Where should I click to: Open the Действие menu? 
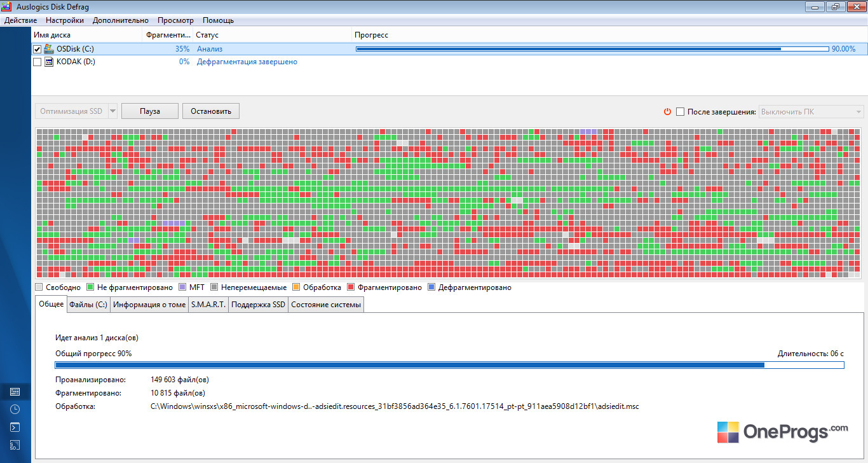coord(21,20)
